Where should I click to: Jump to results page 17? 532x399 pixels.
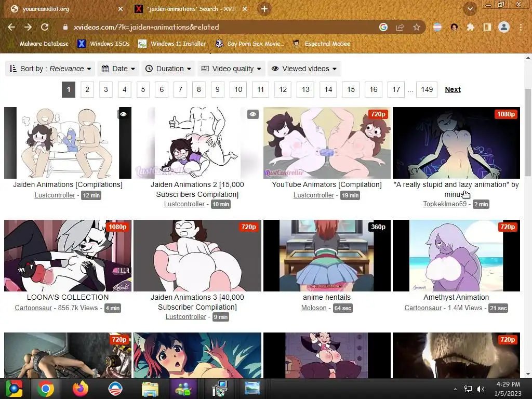396,89
